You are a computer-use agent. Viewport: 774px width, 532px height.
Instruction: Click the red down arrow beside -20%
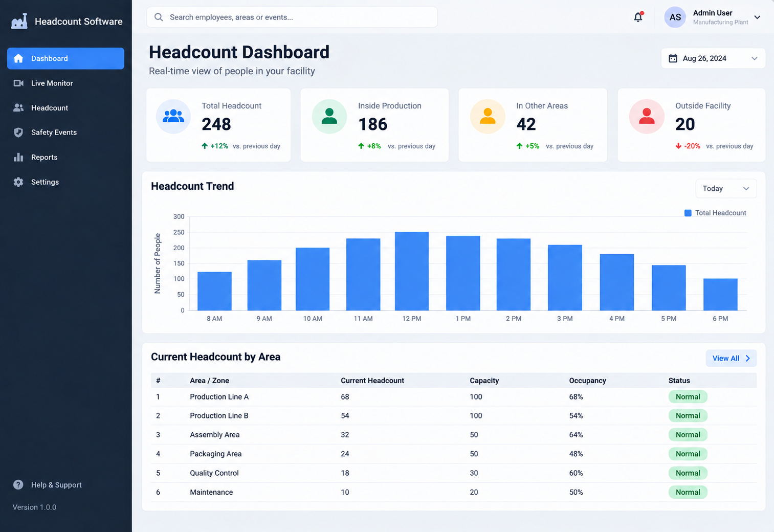pyautogui.click(x=678, y=146)
